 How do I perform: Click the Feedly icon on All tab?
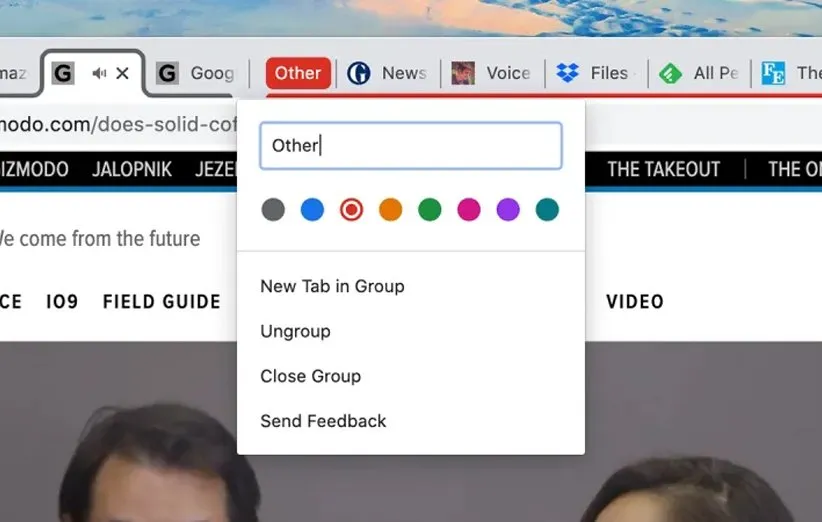tap(671, 73)
